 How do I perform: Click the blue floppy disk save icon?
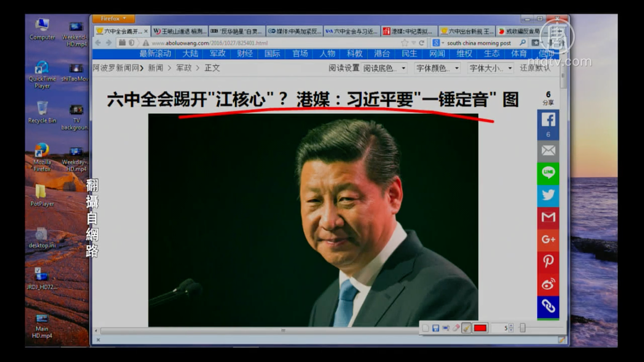436,328
